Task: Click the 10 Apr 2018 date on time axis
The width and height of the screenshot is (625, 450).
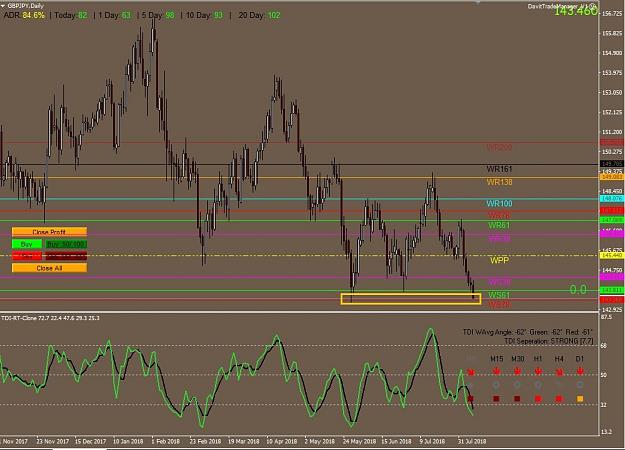Action: 281,442
